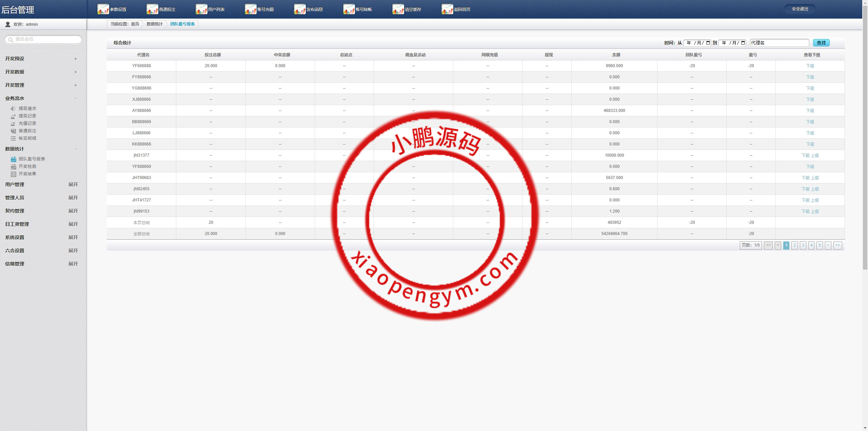868x431 pixels.
Task: Expand the 开奖预设 menu section
Action: pyautogui.click(x=75, y=59)
